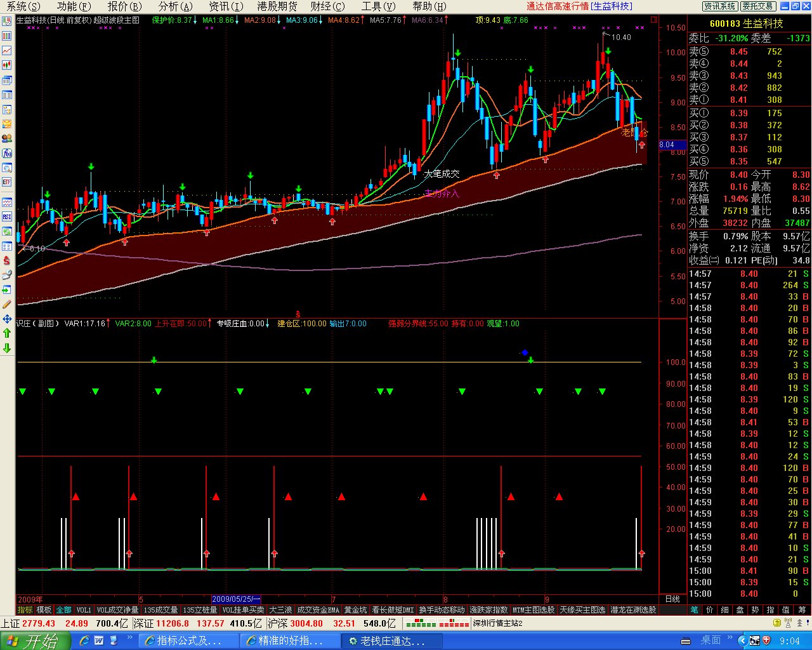The width and height of the screenshot is (812, 650).
Task: Open the 资讯(I) menu
Action: (226, 6)
